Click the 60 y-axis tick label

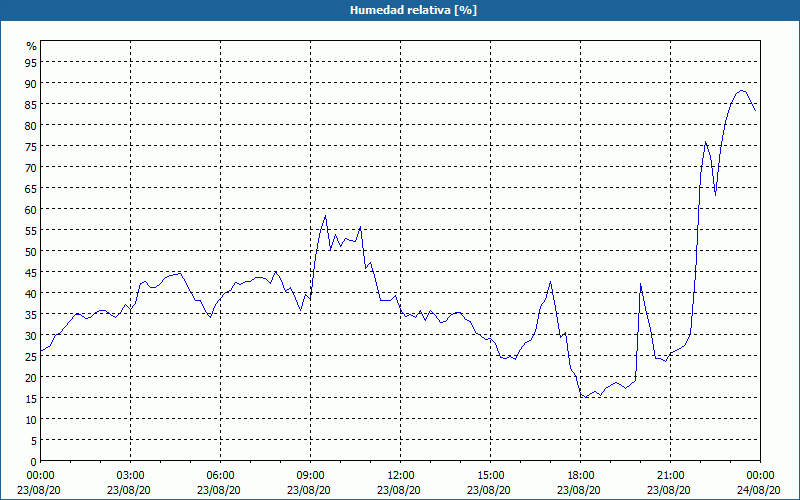[31, 209]
